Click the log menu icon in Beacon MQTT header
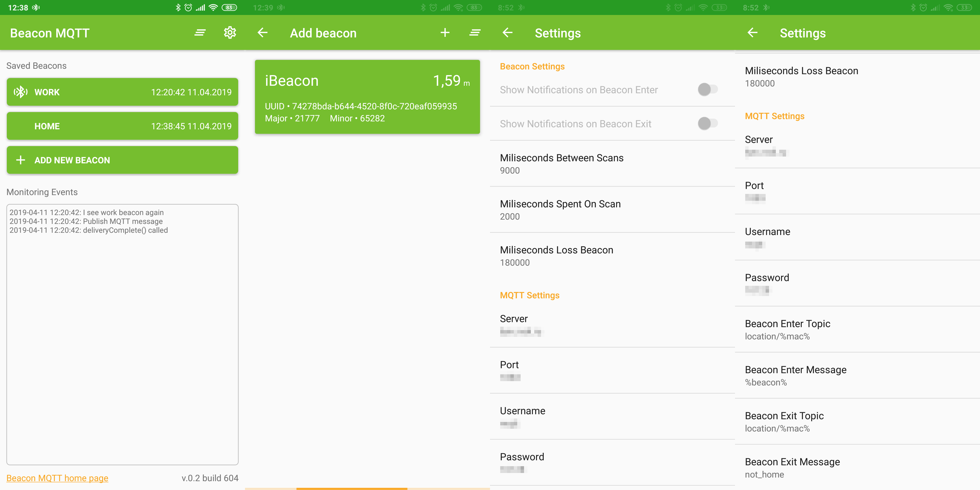The image size is (980, 490). pos(200,33)
